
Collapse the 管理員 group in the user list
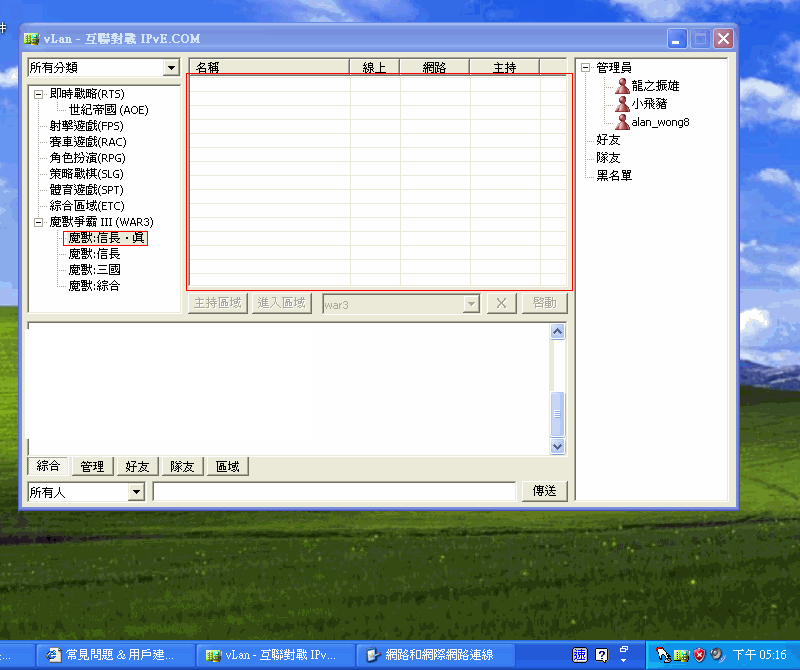[585, 68]
